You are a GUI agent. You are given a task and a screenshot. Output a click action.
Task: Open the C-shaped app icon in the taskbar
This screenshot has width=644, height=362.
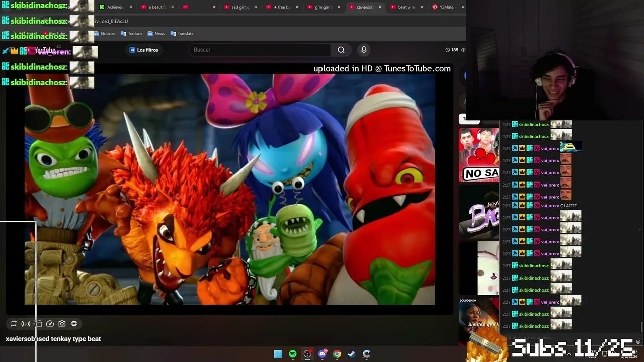366,354
